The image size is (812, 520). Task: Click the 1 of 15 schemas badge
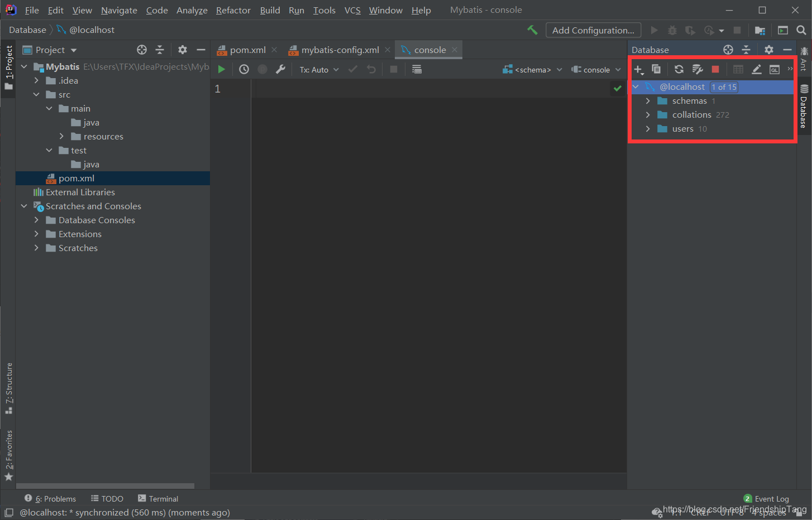[724, 87]
